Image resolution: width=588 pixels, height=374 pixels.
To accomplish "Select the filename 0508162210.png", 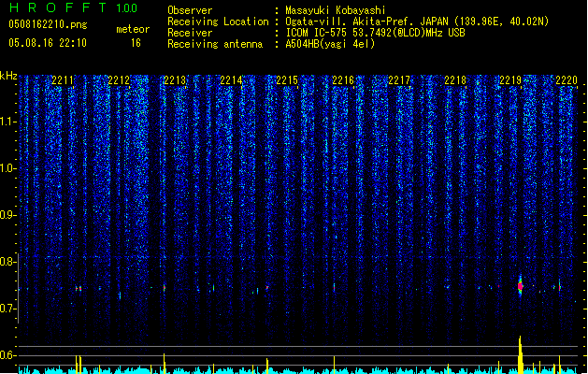I will click(48, 24).
